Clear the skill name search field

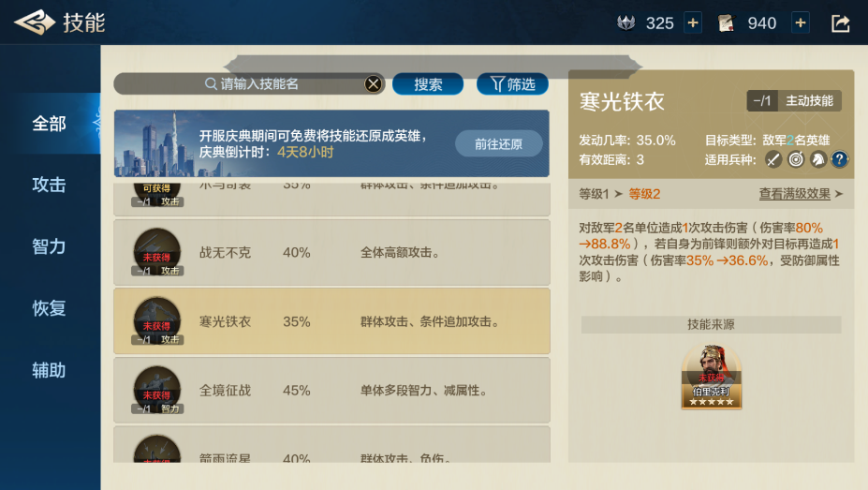(373, 84)
